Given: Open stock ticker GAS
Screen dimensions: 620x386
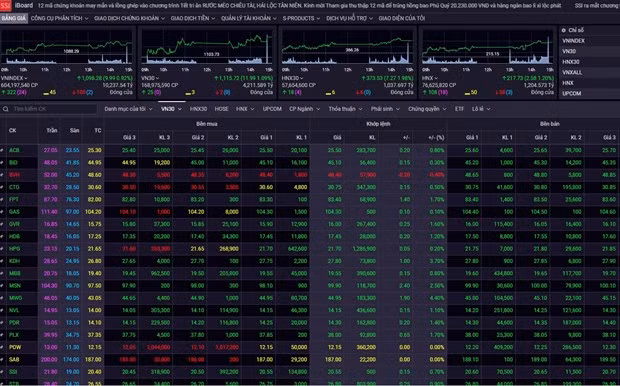Looking at the screenshot, I should pos(14,212).
